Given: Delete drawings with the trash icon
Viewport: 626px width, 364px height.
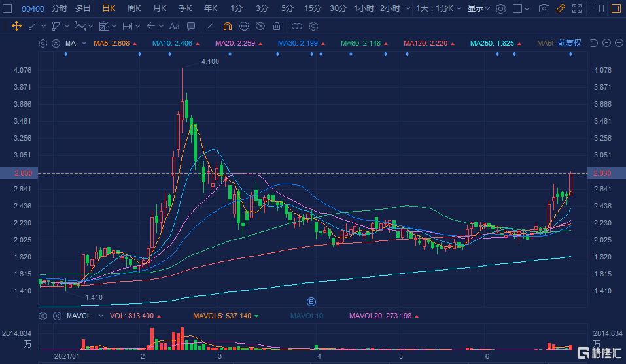Looking at the screenshot, I should pyautogui.click(x=277, y=26).
